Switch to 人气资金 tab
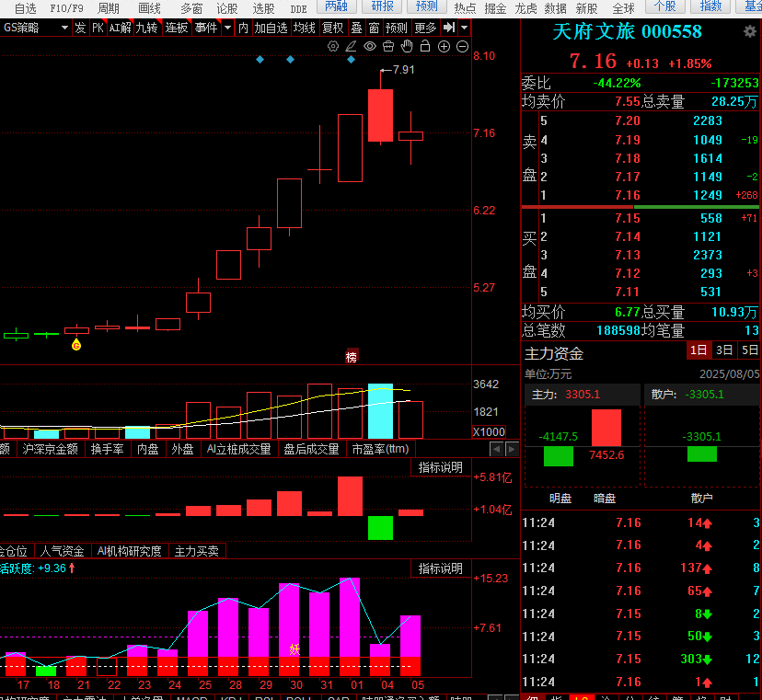 point(63,551)
